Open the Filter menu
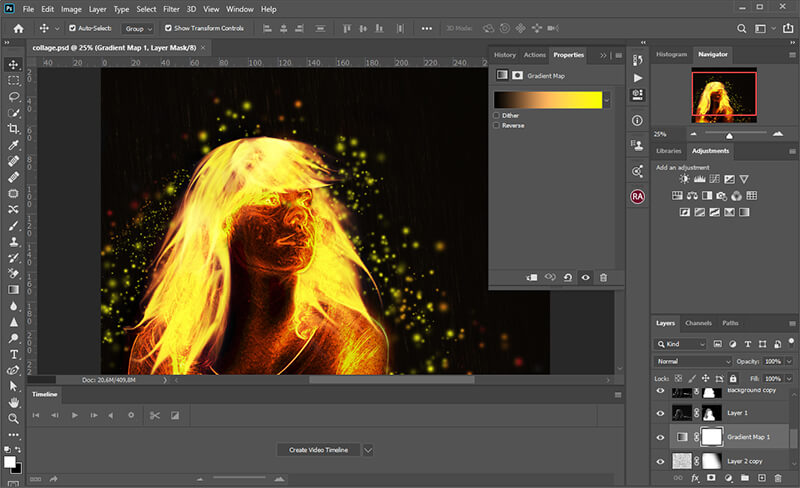The image size is (800, 488). [x=169, y=9]
